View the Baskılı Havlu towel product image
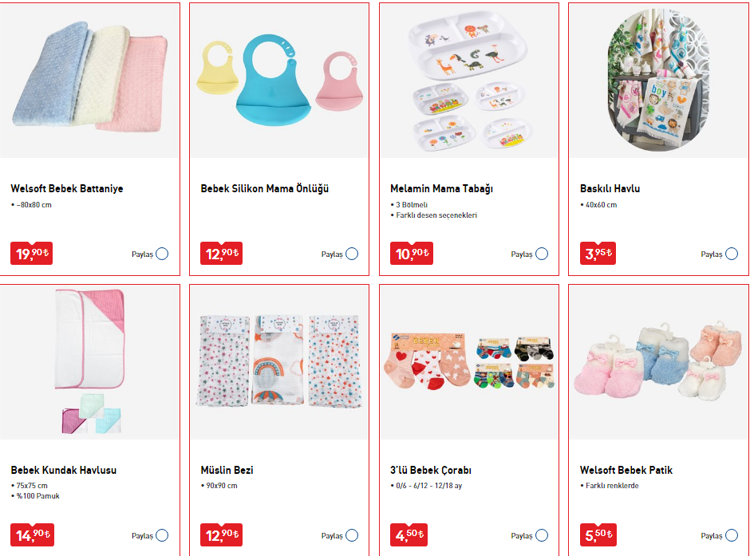Screen dimensions: 750x556 pyautogui.click(x=659, y=80)
